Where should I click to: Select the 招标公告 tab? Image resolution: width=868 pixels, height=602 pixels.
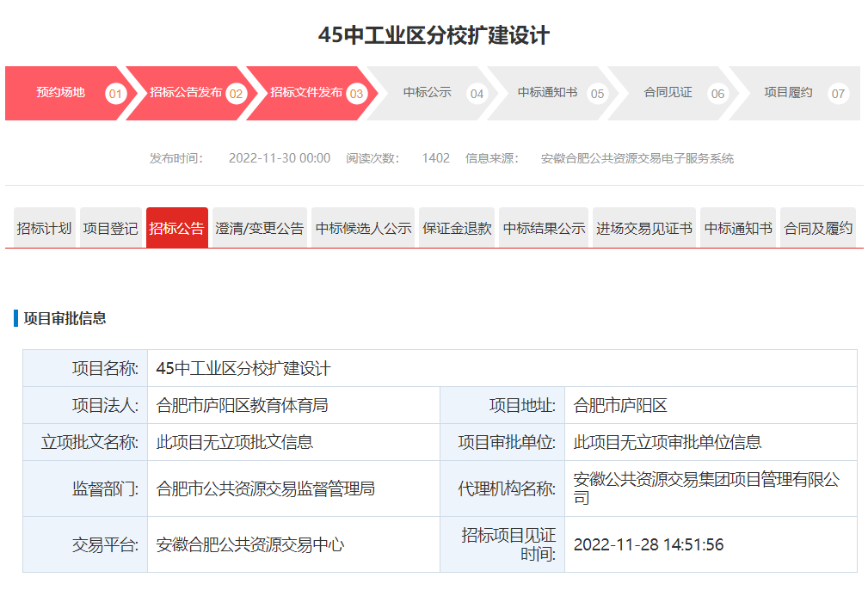(177, 228)
